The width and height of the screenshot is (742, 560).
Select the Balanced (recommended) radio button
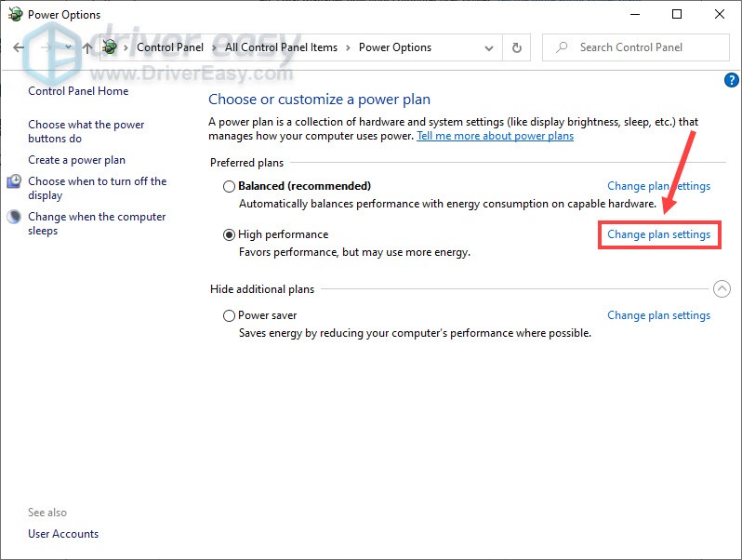click(x=229, y=186)
